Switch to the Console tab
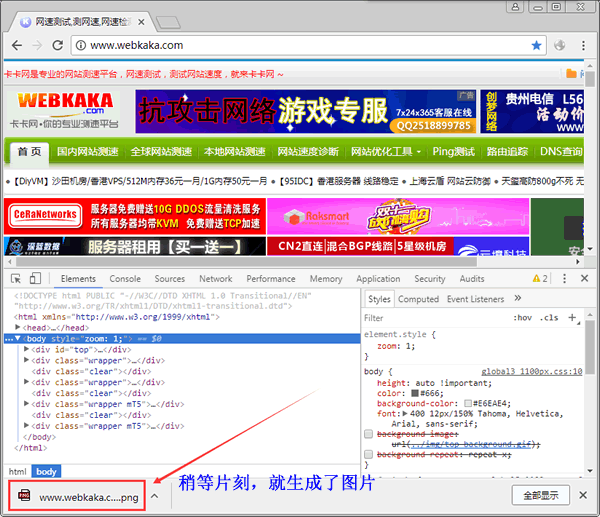This screenshot has width=600, height=517. (125, 279)
